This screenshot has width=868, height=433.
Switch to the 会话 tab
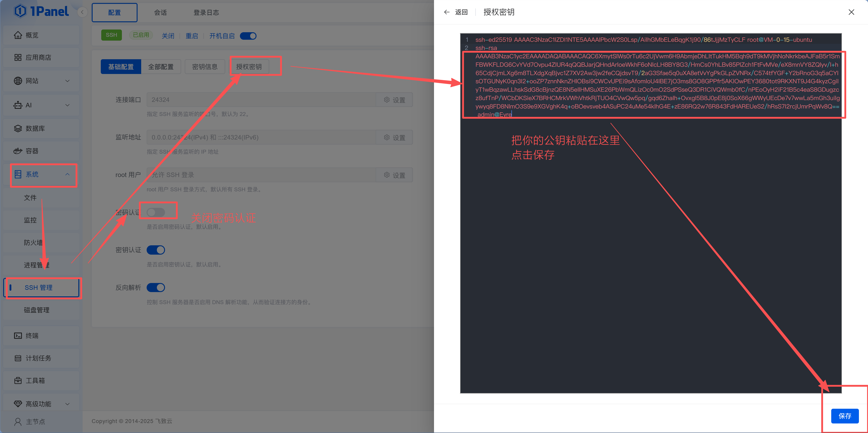click(x=160, y=12)
